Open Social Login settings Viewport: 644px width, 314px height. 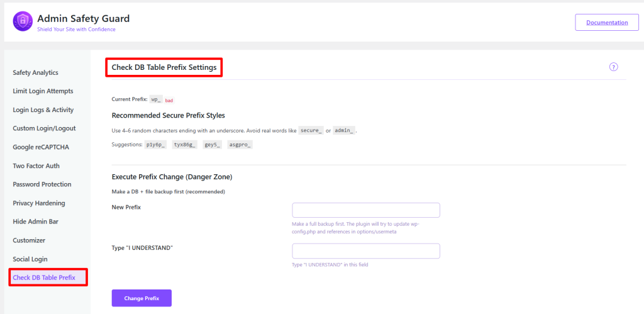30,259
